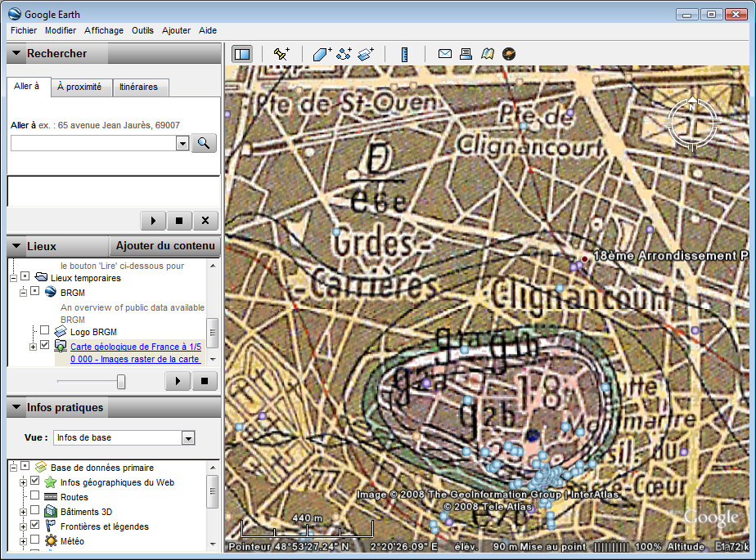The image size is (756, 560).
Task: Click the Bâtiments 3D building icon
Action: [51, 511]
